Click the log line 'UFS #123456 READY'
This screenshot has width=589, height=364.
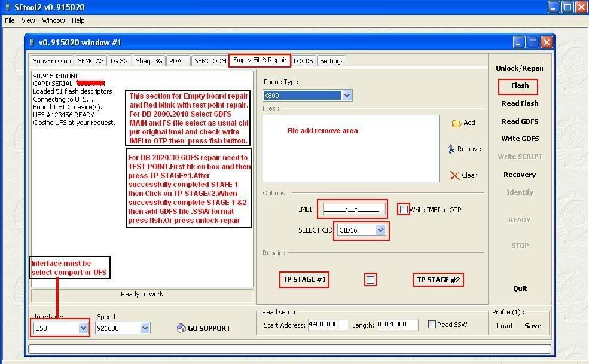(63, 115)
